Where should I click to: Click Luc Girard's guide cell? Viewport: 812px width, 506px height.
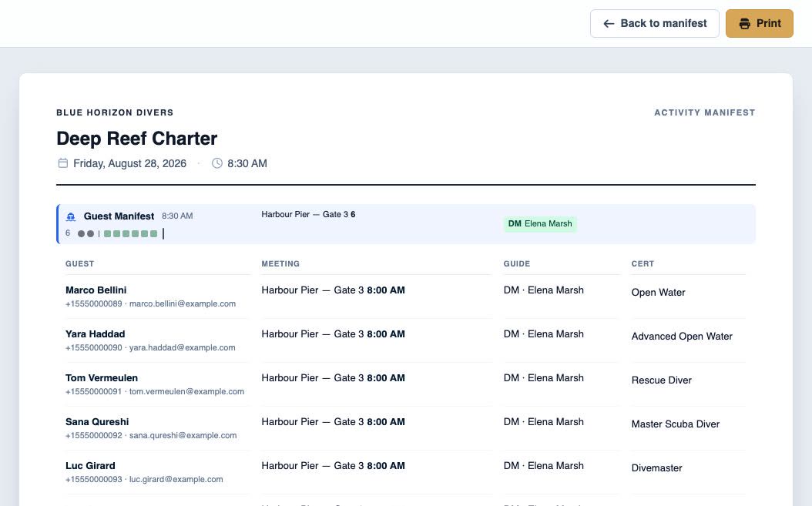[543, 466]
